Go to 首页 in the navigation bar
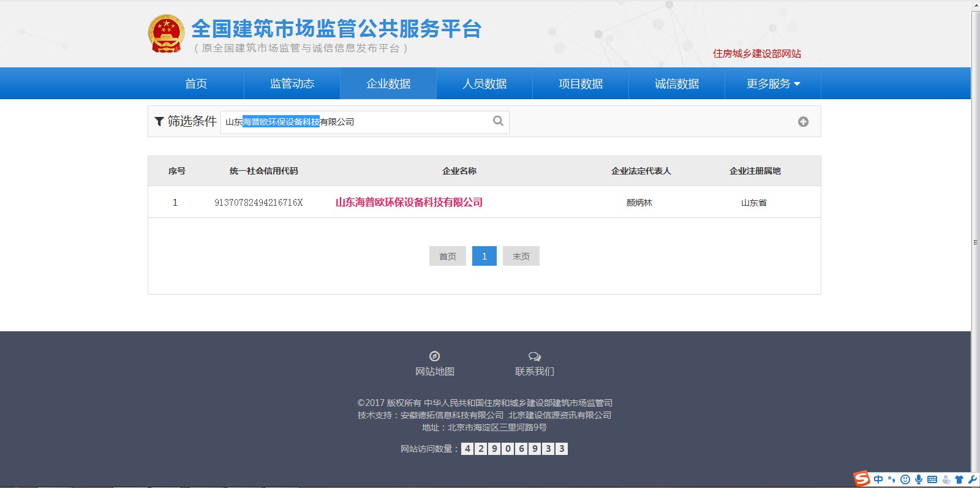Viewport: 980px width, 488px height. [x=196, y=84]
